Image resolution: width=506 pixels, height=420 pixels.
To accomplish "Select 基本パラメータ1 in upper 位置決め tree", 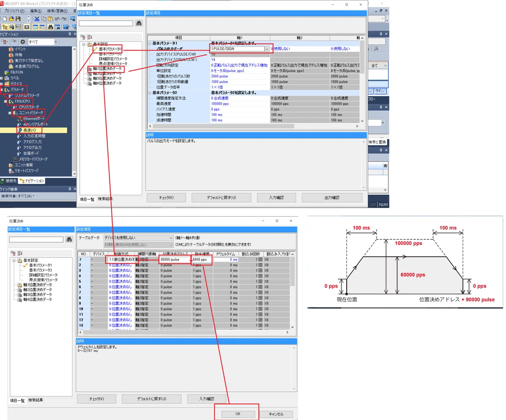I will [x=110, y=49].
